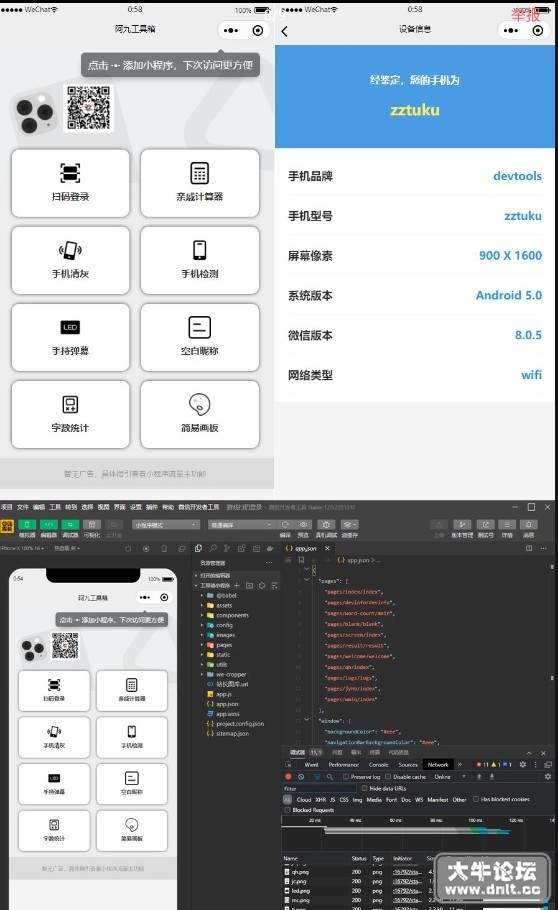Toggle the green 模拟器 simulator button
The width and height of the screenshot is (558, 910).
pyautogui.click(x=27, y=525)
